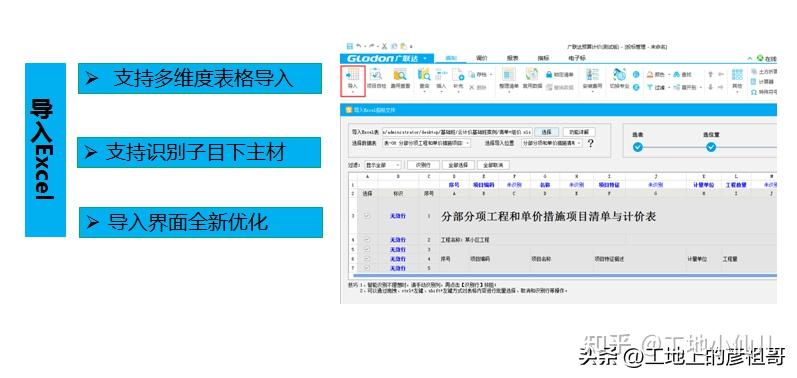Switch to the 报表 ribbon tab

pyautogui.click(x=512, y=58)
